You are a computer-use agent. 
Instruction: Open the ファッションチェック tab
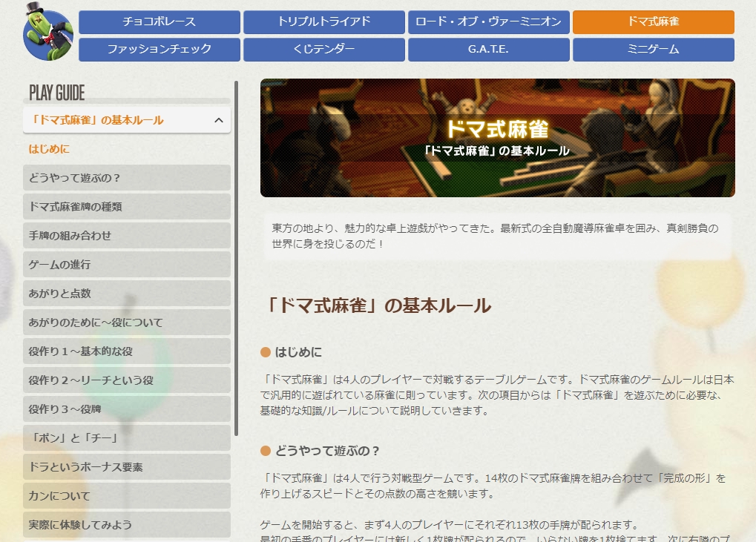[x=159, y=50]
